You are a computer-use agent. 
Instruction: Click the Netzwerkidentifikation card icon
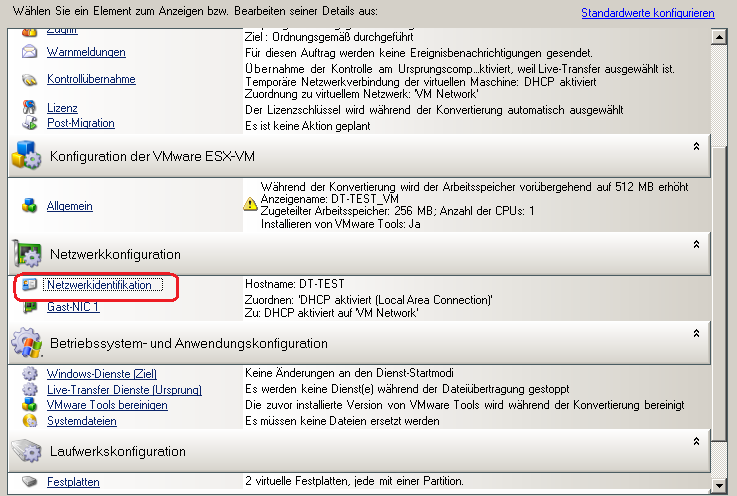pos(30,284)
